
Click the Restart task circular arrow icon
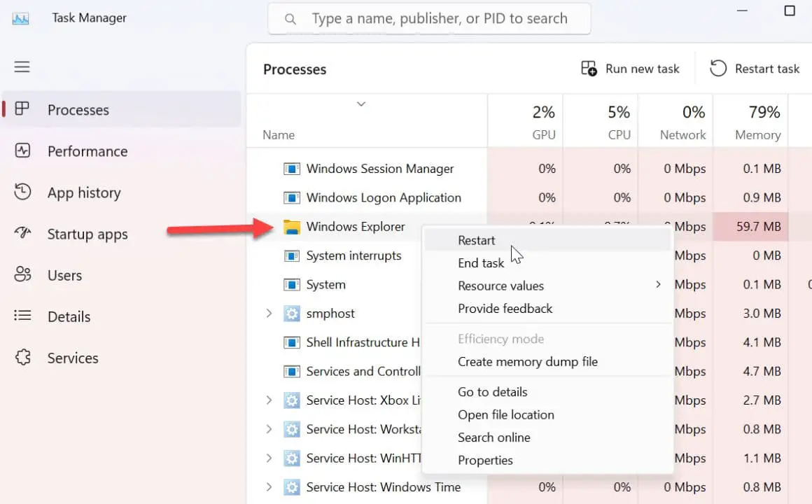tap(717, 69)
